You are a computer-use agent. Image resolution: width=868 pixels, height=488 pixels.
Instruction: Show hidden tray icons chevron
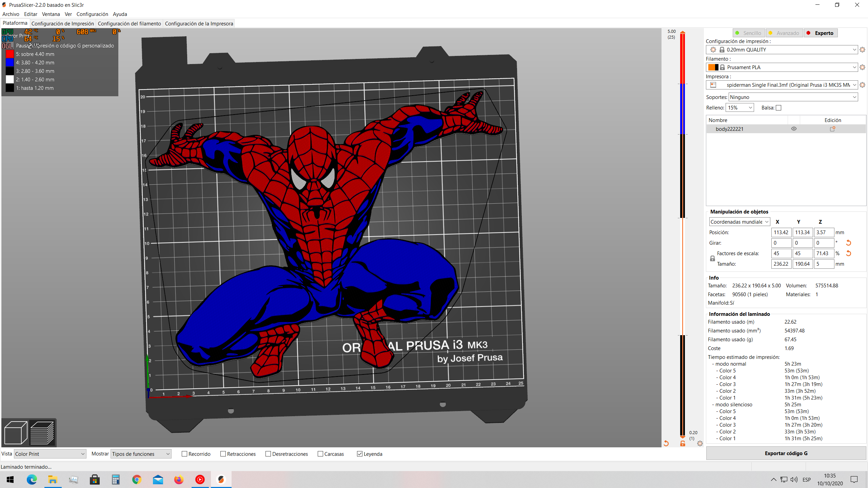click(773, 480)
